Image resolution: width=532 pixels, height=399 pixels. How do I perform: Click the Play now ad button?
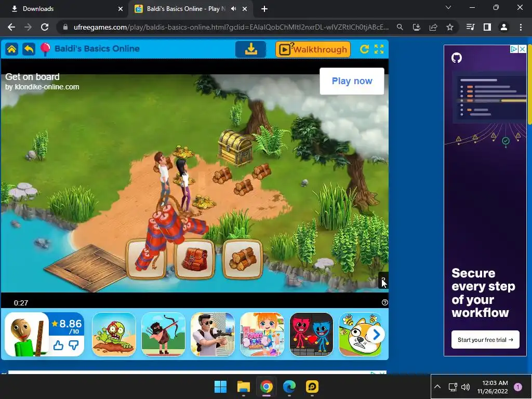pyautogui.click(x=352, y=81)
